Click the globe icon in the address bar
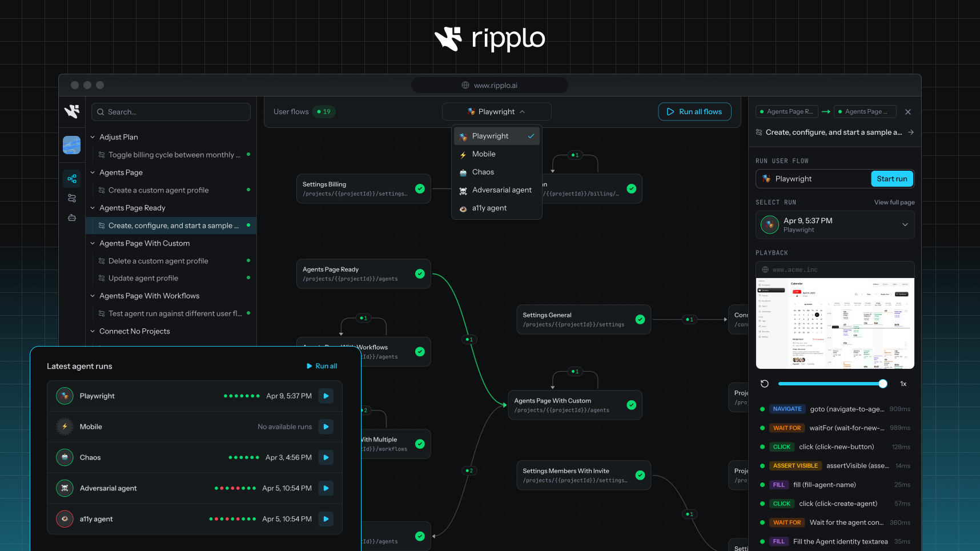Viewport: 980px width, 551px height. tap(465, 85)
